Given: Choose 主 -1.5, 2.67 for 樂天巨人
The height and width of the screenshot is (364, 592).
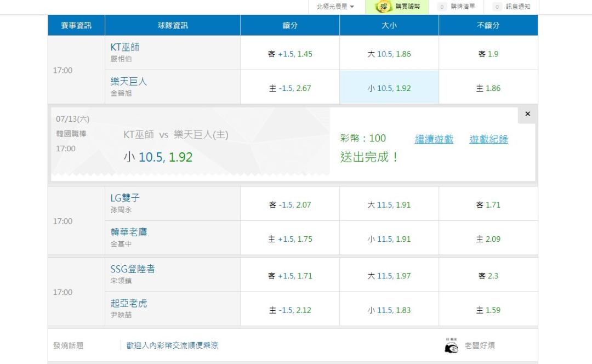Looking at the screenshot, I should (x=290, y=88).
